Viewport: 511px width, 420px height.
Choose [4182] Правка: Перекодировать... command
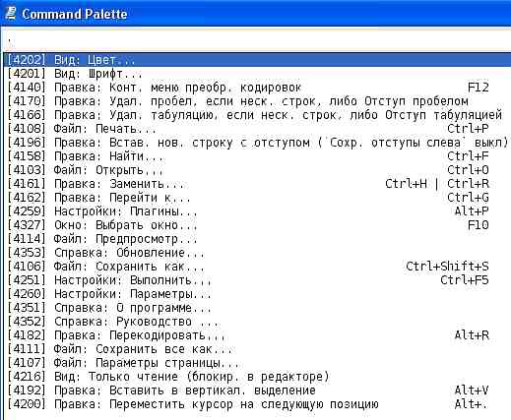click(258, 335)
